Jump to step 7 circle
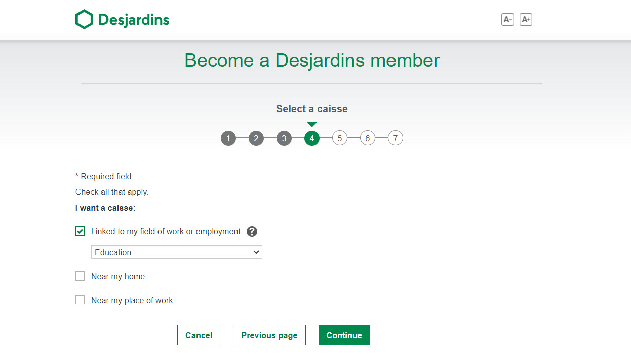This screenshot has height=364, width=631. 396,138
